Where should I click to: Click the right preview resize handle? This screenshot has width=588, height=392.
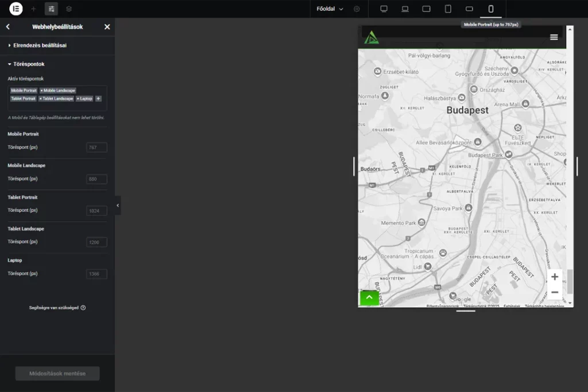click(577, 166)
